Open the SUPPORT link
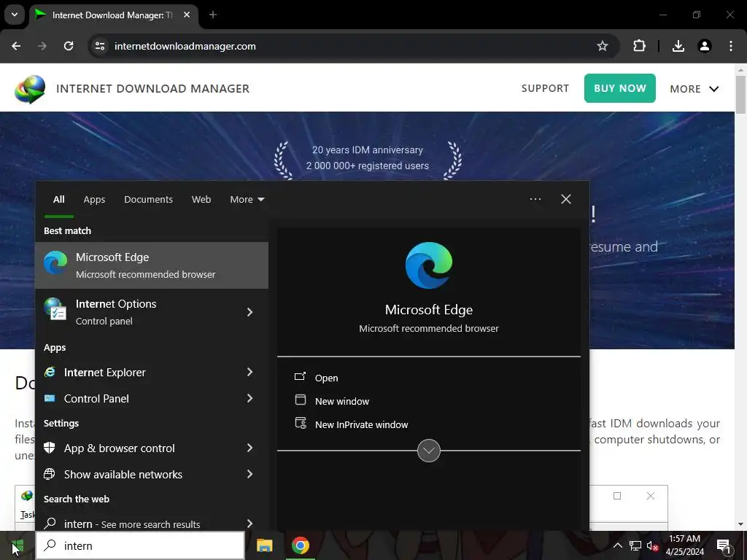Viewport: 747px width, 560px height. [545, 88]
